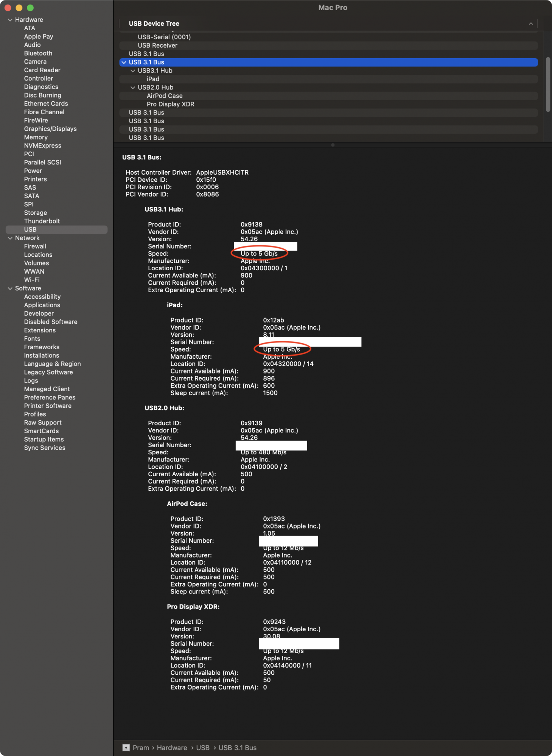Collapse the USB Device Tree header chevron
Screen dimensions: 552x756
(531, 23)
